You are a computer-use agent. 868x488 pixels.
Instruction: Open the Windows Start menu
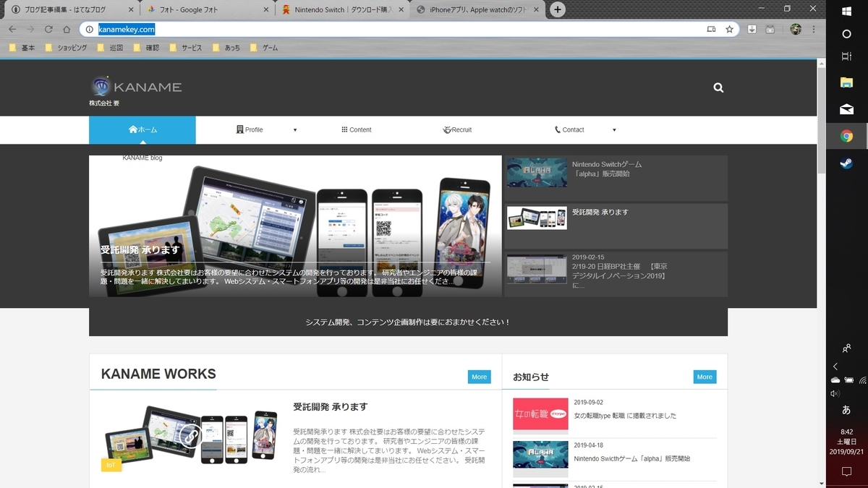pos(846,10)
